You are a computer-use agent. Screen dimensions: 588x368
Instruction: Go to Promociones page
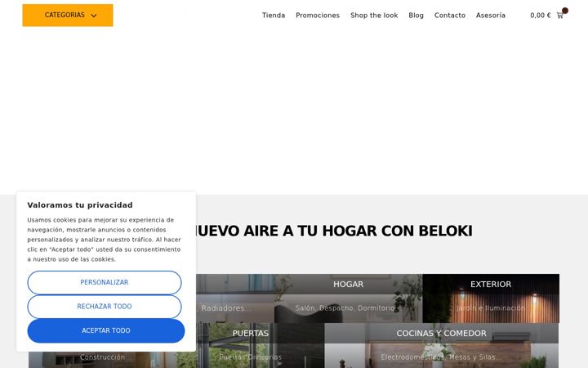click(x=318, y=16)
